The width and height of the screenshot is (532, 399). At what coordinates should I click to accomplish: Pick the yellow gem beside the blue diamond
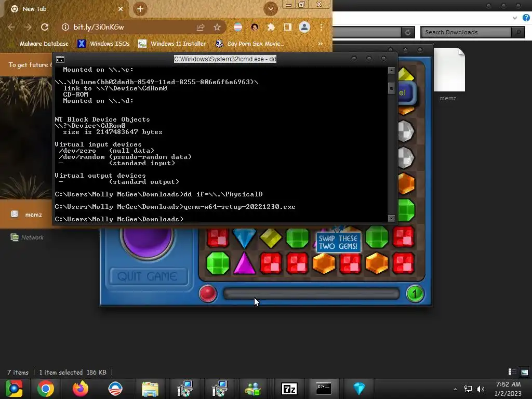point(271,238)
